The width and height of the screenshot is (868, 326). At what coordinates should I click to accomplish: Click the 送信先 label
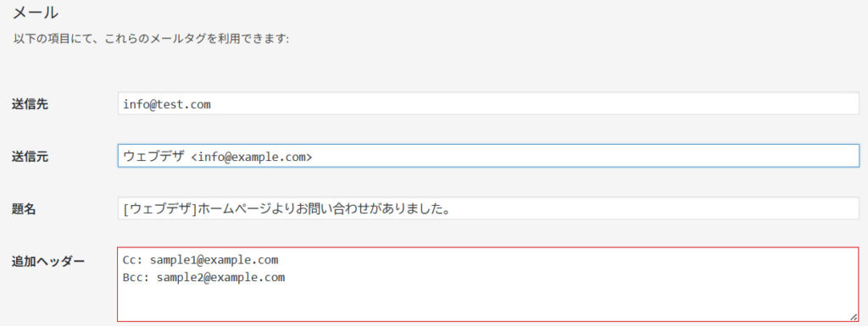30,104
